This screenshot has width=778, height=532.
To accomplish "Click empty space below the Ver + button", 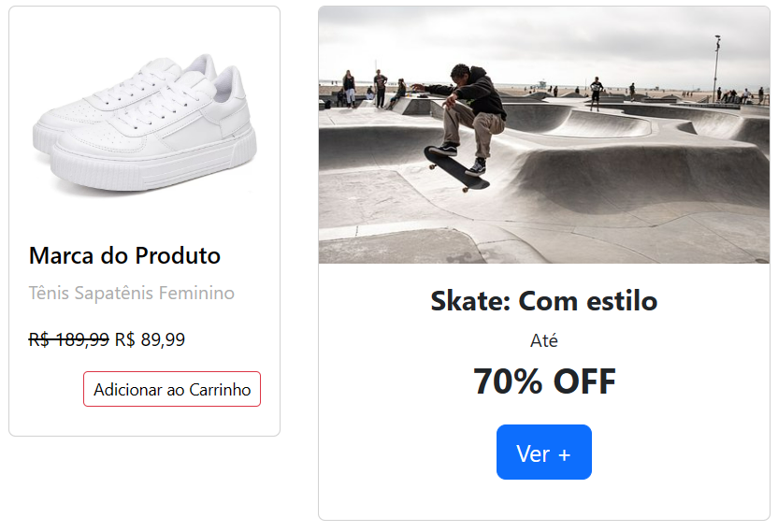I will pos(543,500).
